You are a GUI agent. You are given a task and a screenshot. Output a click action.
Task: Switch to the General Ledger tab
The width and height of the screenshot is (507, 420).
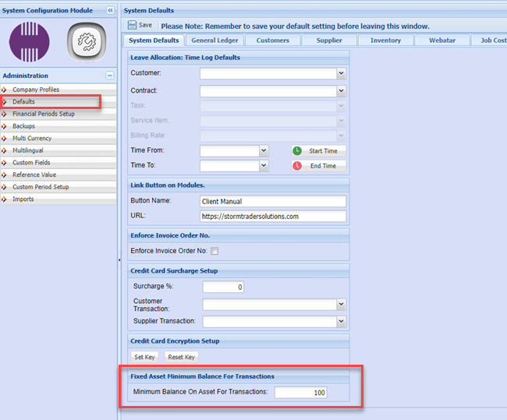pyautogui.click(x=214, y=41)
